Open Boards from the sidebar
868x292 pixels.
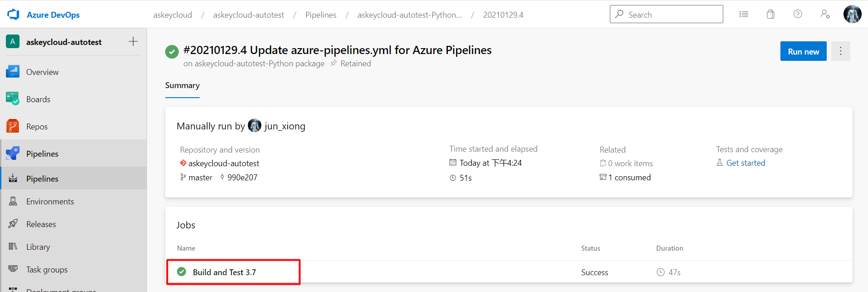[38, 99]
